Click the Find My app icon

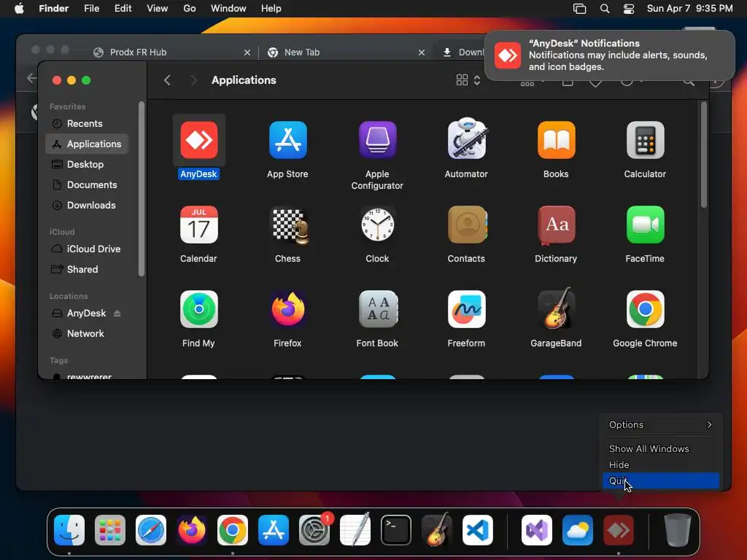(198, 309)
